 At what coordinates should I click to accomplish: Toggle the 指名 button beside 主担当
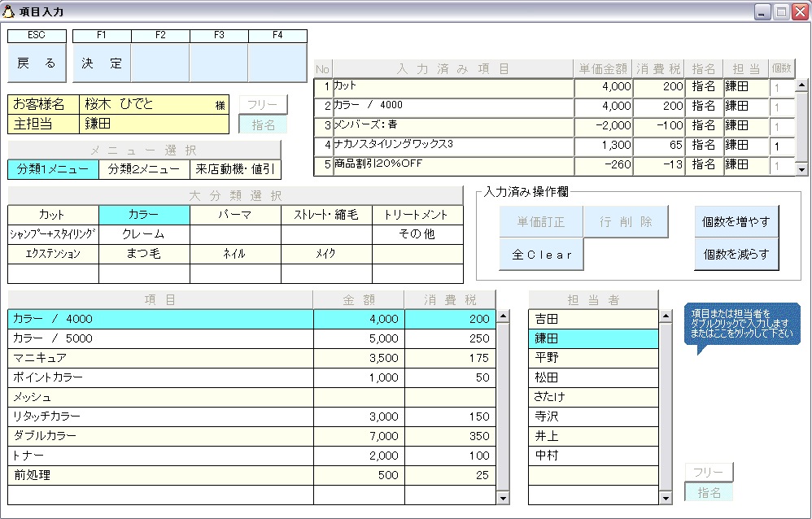(x=263, y=124)
